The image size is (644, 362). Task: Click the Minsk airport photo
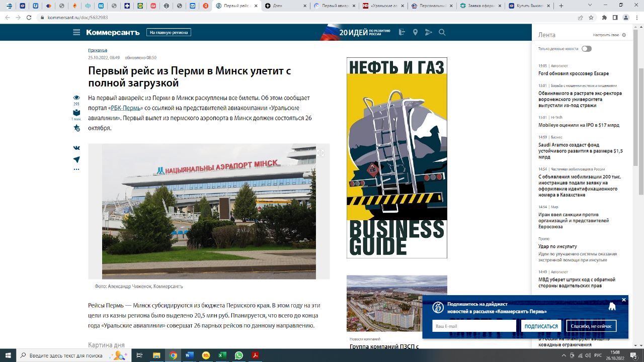coord(209,211)
